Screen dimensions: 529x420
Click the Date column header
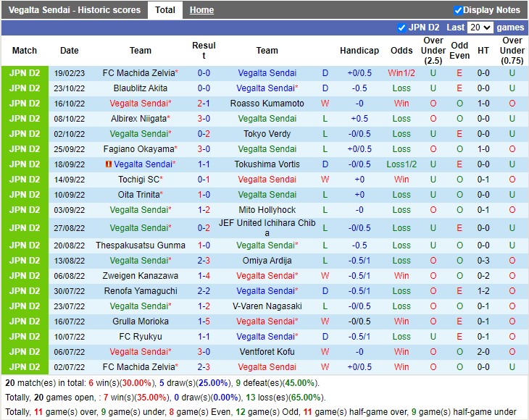click(x=69, y=51)
